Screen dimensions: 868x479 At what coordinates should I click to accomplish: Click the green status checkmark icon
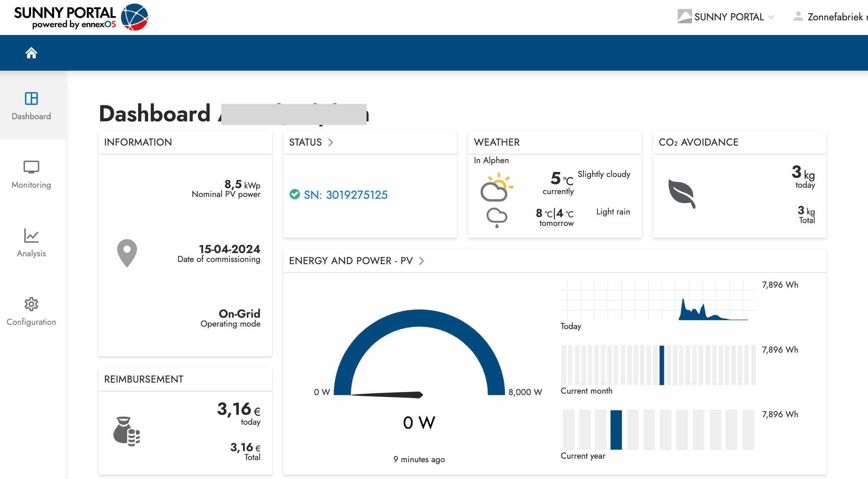(x=295, y=194)
